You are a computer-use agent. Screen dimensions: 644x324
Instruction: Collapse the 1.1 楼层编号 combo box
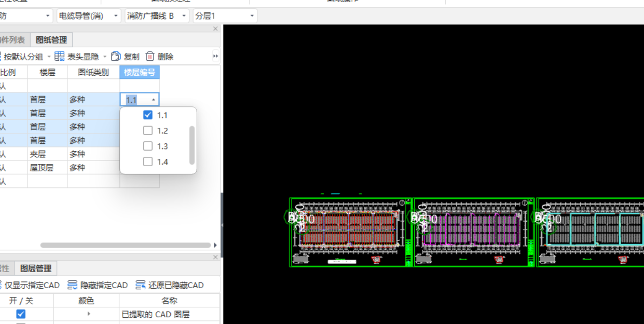(x=154, y=100)
